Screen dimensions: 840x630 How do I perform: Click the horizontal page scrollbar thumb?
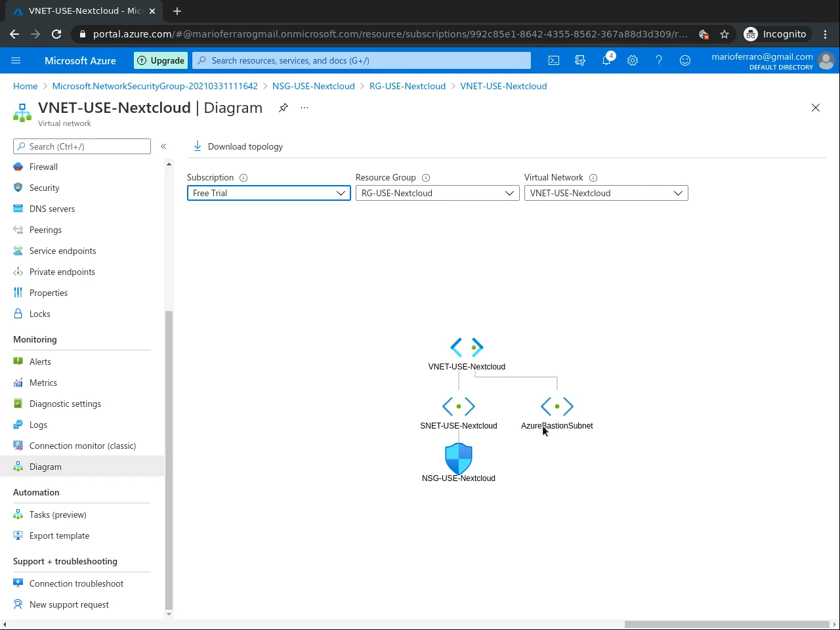click(727, 624)
